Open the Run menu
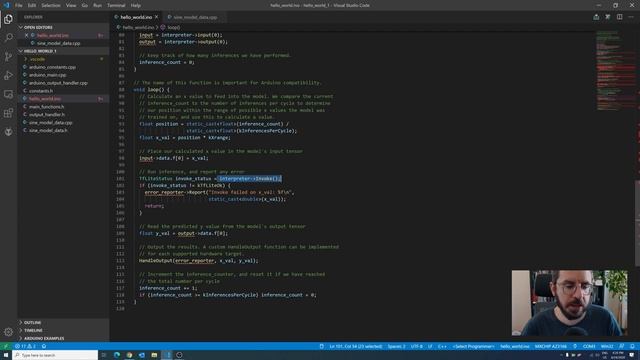The height and width of the screenshot is (360, 640). click(97, 5)
